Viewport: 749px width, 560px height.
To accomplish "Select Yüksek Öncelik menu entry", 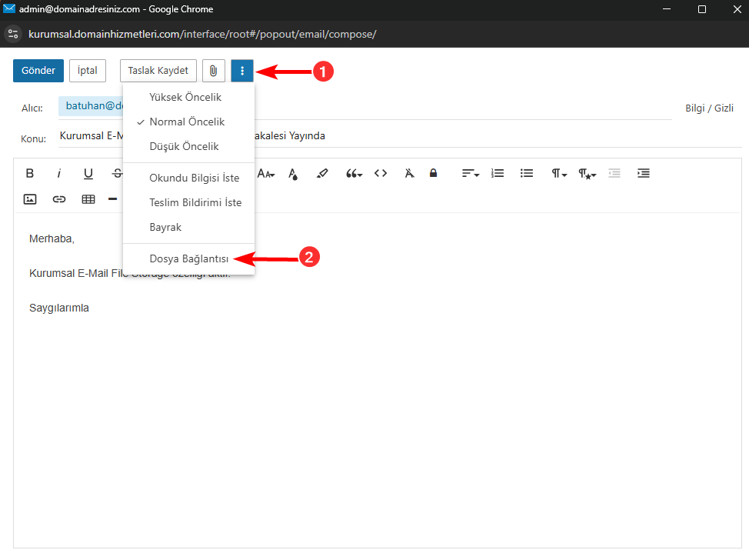I will 185,97.
